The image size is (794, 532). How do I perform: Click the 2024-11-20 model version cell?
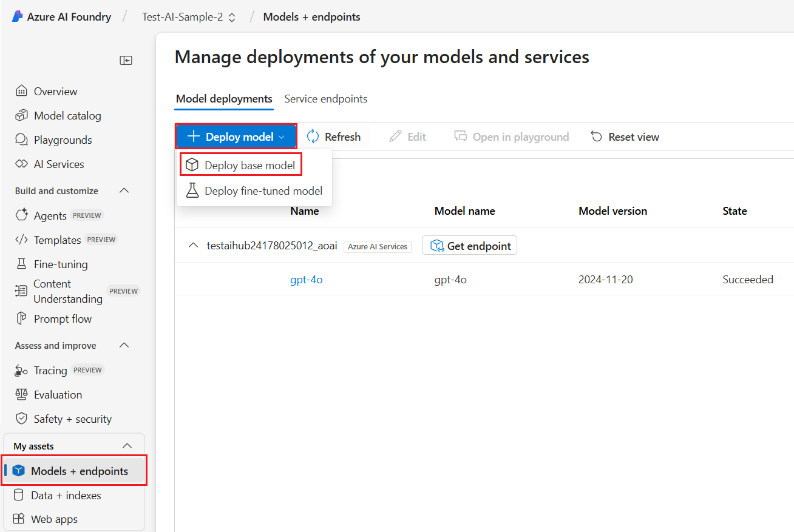click(606, 280)
